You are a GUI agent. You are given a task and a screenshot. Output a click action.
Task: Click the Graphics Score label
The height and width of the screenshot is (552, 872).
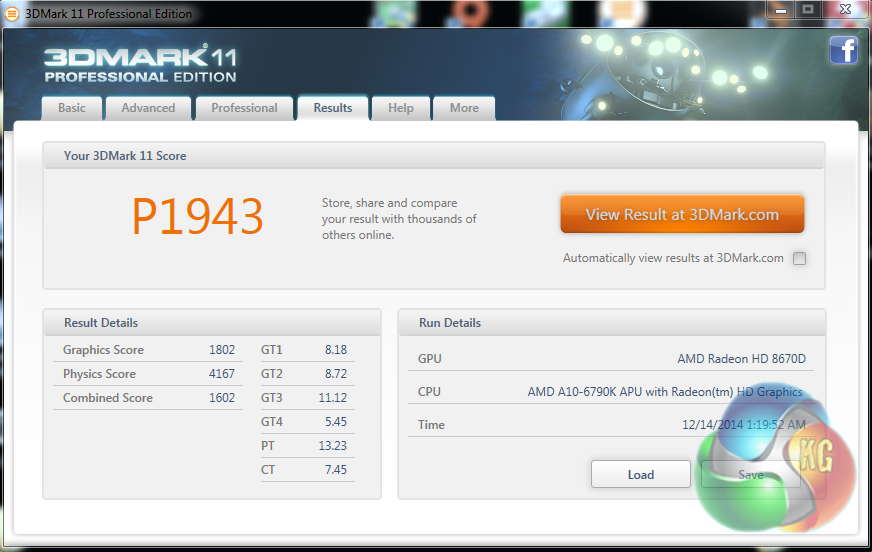103,350
